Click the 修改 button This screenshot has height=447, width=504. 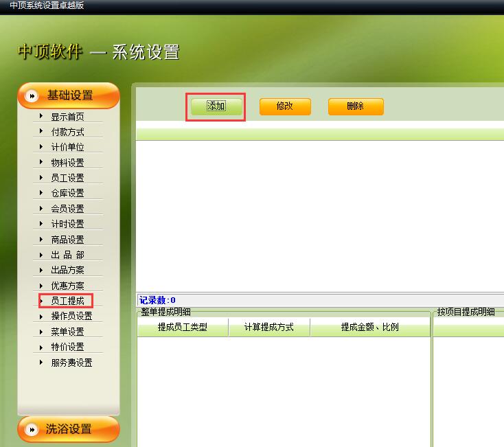[x=285, y=106]
